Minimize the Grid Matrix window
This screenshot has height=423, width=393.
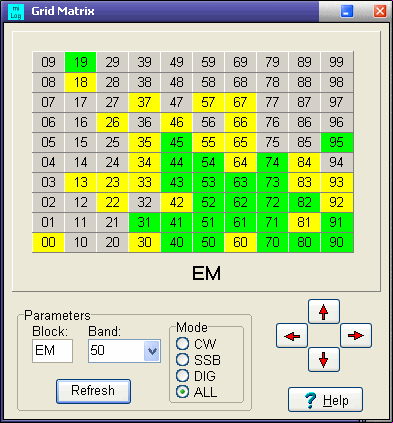pyautogui.click(x=347, y=11)
